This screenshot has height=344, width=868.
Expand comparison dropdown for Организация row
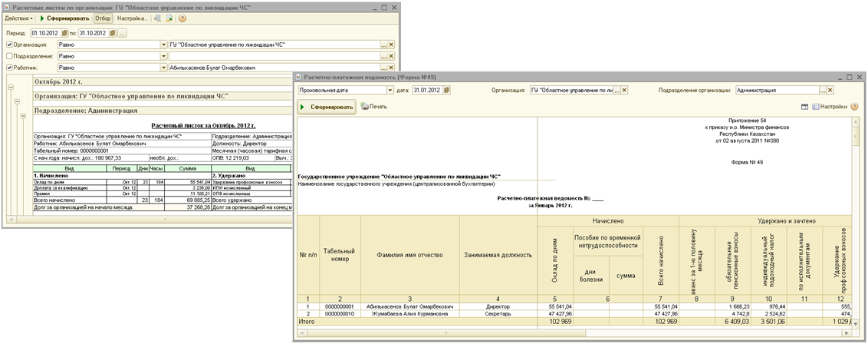[x=163, y=45]
